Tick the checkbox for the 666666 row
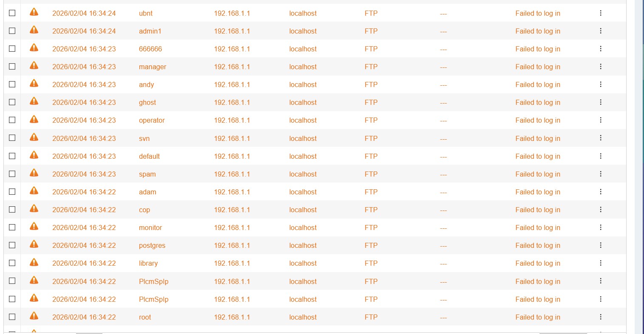Screen dimensions: 644x334 (x=12, y=49)
